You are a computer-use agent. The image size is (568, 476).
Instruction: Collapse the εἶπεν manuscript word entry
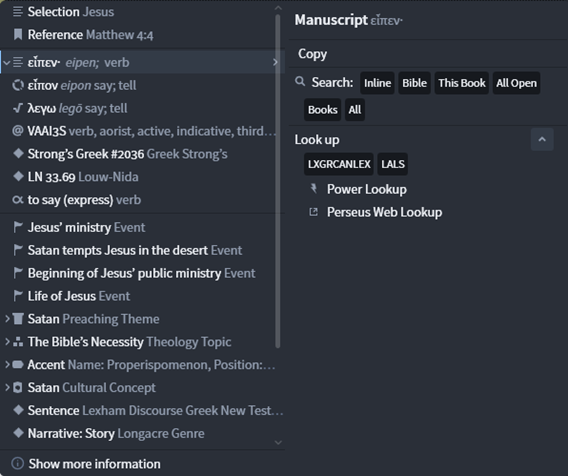point(7,63)
